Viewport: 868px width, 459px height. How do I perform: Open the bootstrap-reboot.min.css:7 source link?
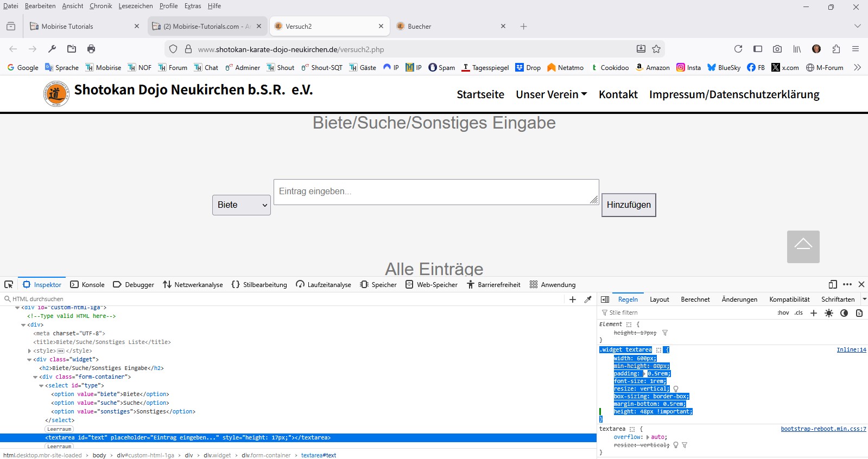(x=823, y=429)
